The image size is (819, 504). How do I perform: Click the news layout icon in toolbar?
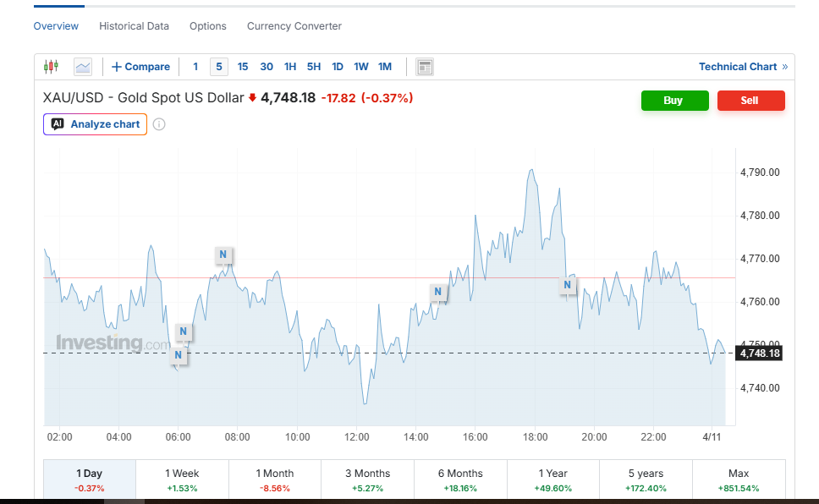click(425, 67)
